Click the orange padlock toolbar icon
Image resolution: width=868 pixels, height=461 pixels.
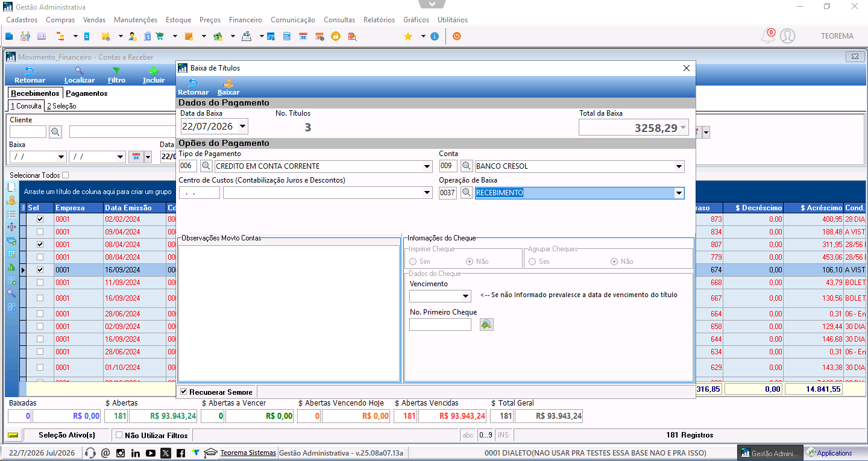[x=335, y=36]
